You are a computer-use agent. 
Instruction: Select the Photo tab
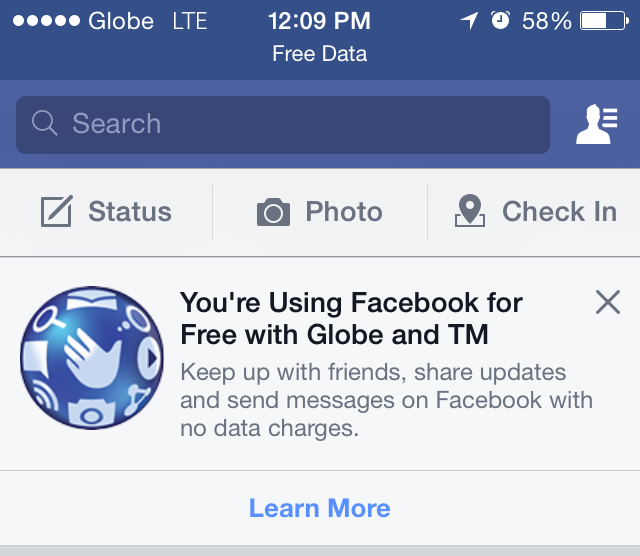click(x=320, y=212)
